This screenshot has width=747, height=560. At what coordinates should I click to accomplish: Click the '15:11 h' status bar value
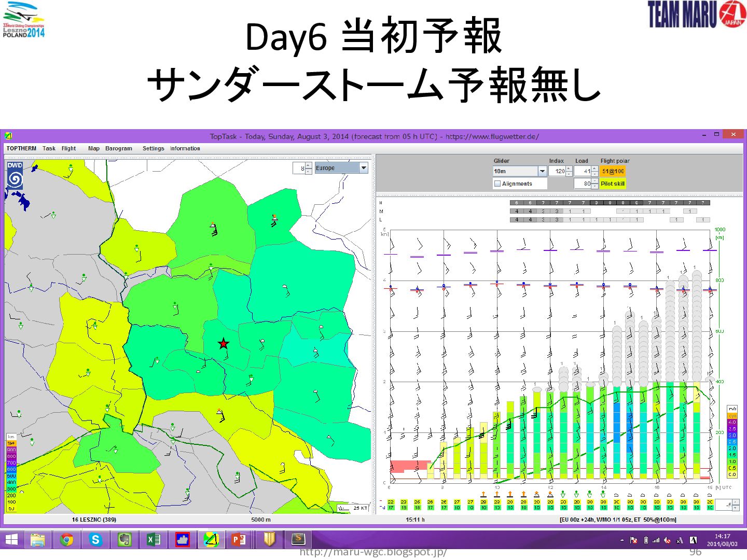[x=415, y=520]
